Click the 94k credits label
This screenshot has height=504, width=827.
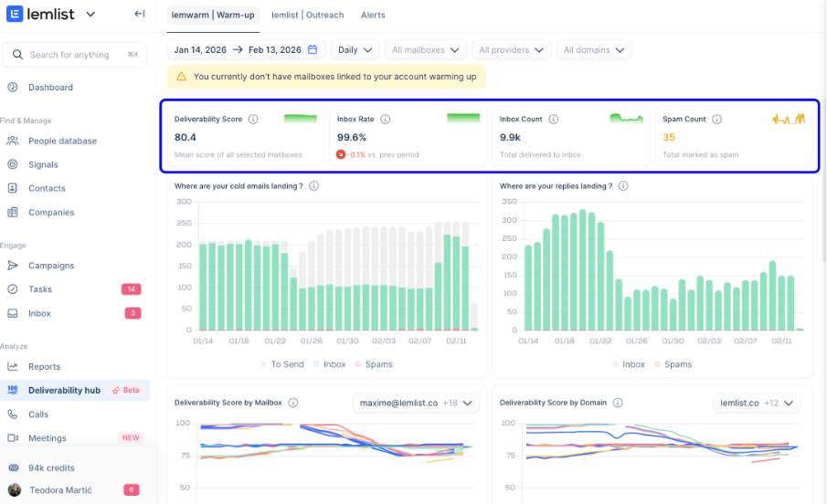(52, 467)
